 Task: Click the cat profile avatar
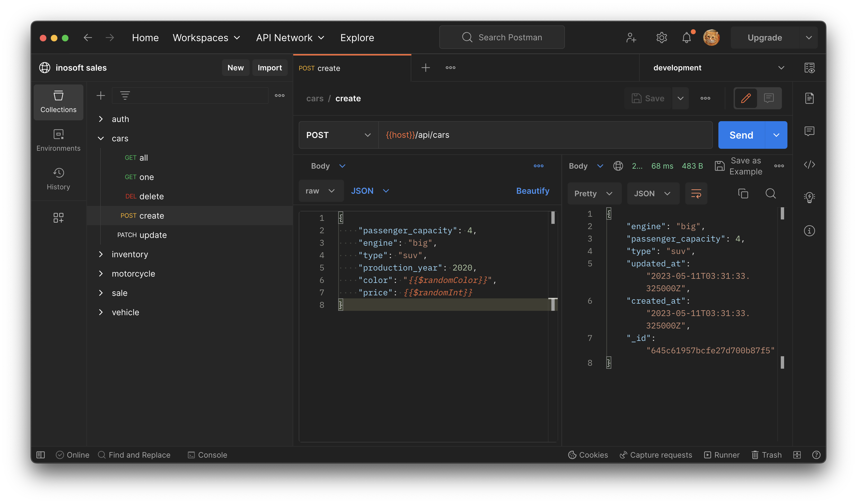[x=711, y=38]
